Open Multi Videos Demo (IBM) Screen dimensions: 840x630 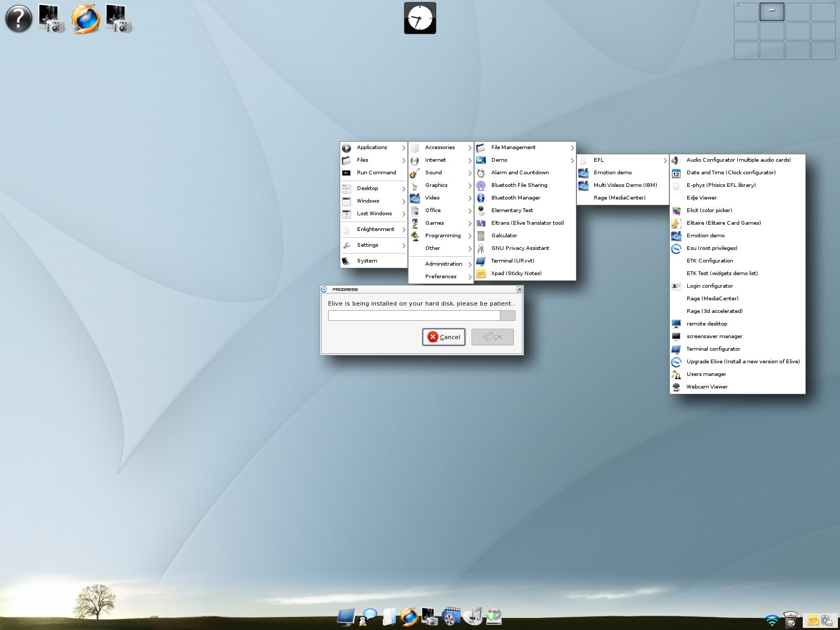pyautogui.click(x=623, y=185)
